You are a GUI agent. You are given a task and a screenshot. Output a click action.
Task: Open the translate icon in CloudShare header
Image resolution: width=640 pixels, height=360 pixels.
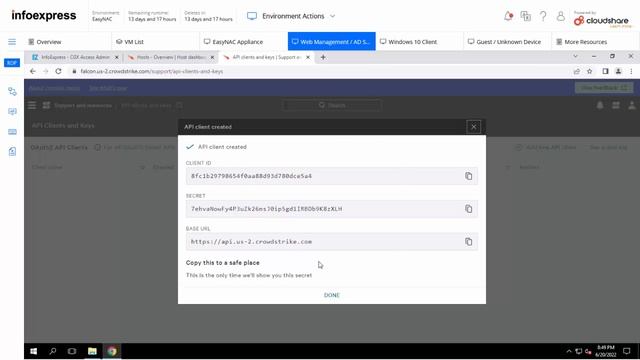click(x=526, y=16)
